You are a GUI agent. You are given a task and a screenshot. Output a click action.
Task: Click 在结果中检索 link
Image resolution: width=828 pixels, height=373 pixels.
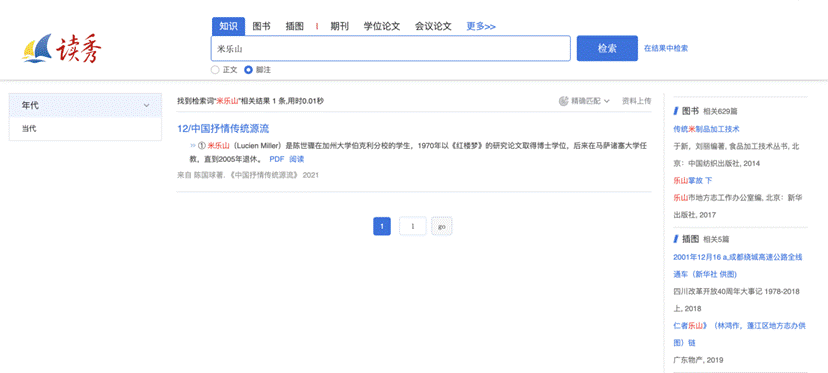[666, 48]
